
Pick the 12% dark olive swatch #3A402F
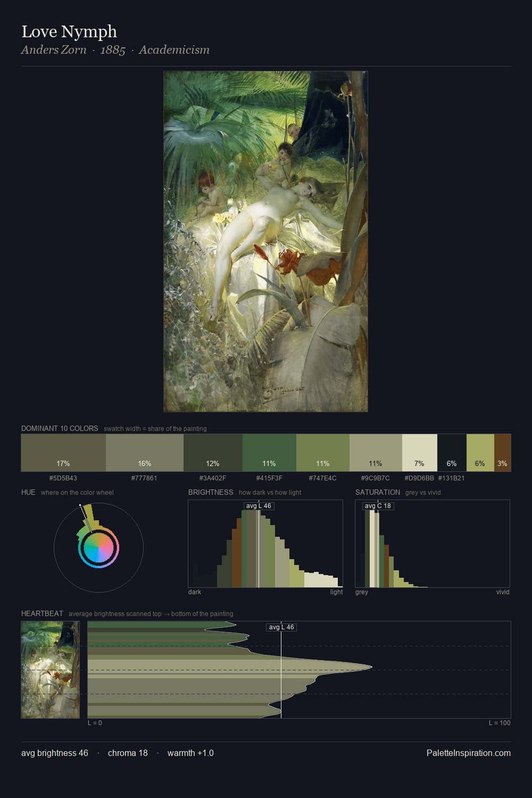pyautogui.click(x=213, y=453)
